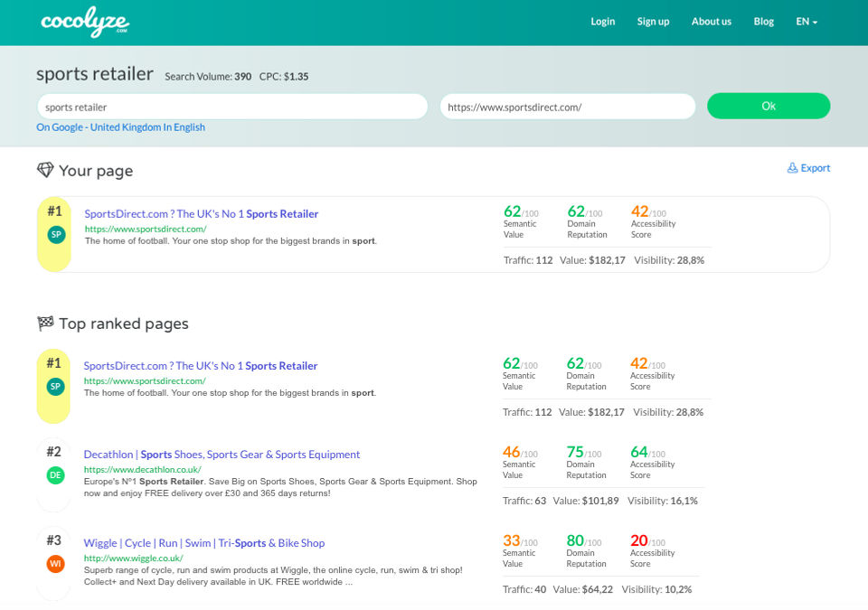Image resolution: width=868 pixels, height=610 pixels.
Task: Open the decathlon.co.uk URL link
Action: point(142,469)
